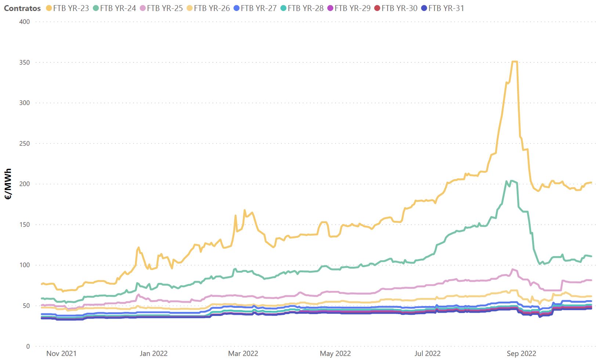This screenshot has width=603, height=364.
Task: Select the FTB YR-31 legend label
Action: (x=446, y=8)
